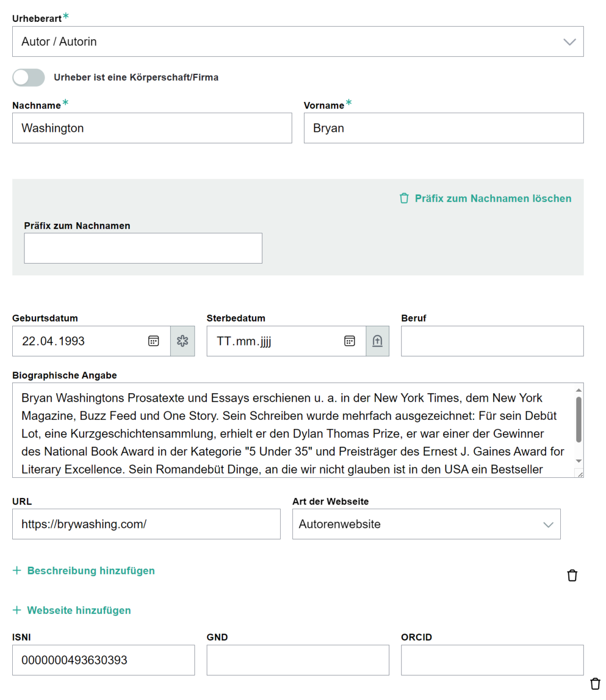
Task: Expand the Art der Webseite dropdown
Action: tap(426, 524)
